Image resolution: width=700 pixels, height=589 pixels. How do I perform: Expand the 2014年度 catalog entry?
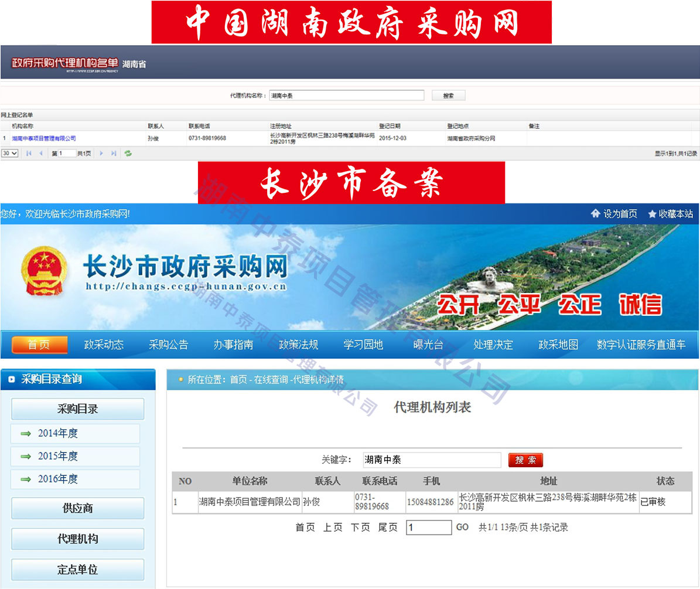75,434
